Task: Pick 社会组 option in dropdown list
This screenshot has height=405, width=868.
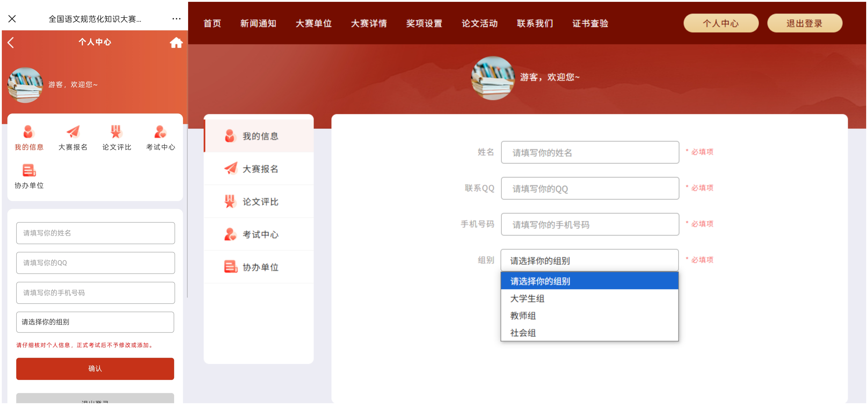Action: coord(523,333)
